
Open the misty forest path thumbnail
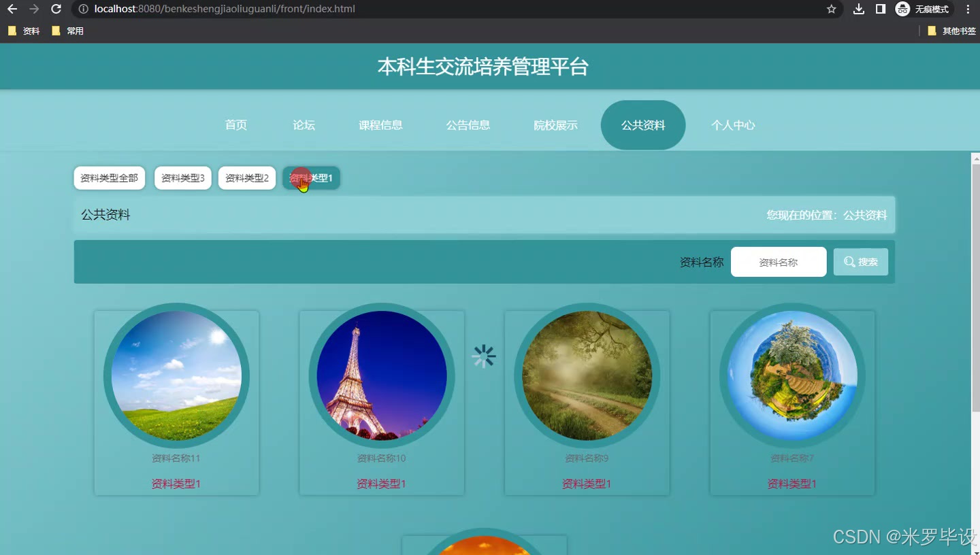point(587,376)
